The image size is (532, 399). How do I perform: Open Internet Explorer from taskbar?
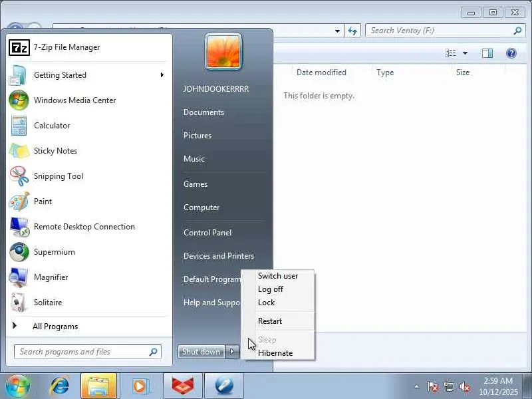[59, 386]
